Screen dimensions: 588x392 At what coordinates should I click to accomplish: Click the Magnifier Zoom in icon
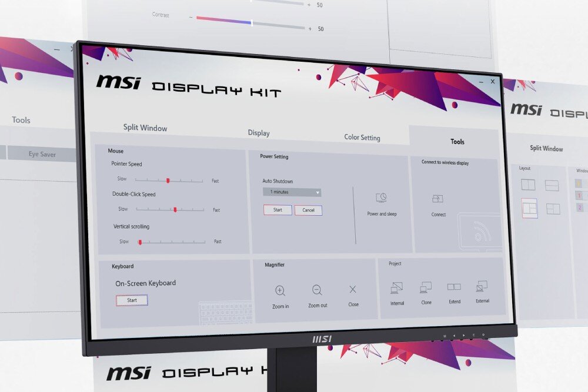(280, 290)
